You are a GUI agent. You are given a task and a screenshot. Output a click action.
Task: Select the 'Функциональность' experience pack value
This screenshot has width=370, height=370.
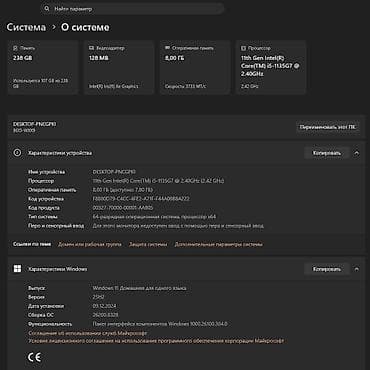(160, 324)
